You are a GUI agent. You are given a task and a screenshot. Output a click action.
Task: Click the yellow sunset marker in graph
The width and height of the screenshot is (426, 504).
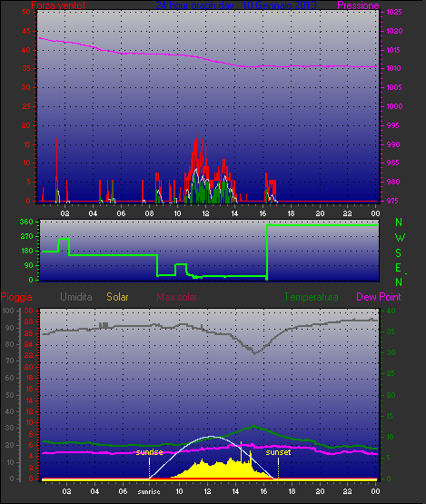(278, 452)
